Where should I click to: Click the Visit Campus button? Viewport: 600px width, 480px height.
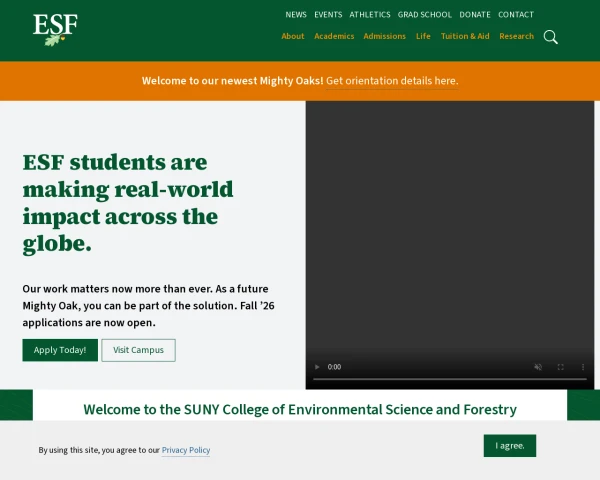coord(139,350)
